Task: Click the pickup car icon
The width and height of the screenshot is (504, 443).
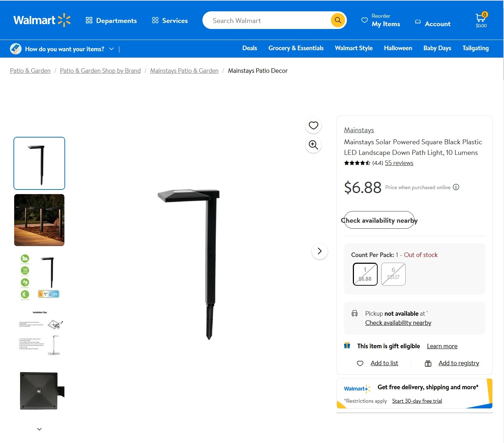Action: point(355,313)
